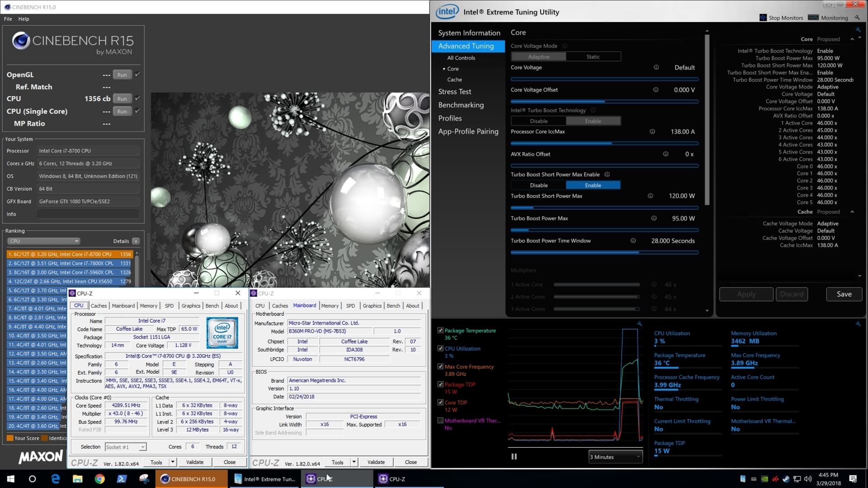Click Steam icon in system tray
The height and width of the screenshot is (488, 868).
pos(786,479)
